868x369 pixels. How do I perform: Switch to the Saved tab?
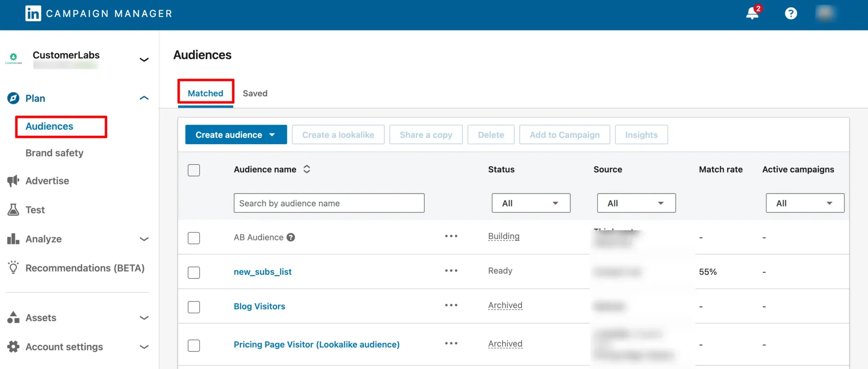(255, 93)
